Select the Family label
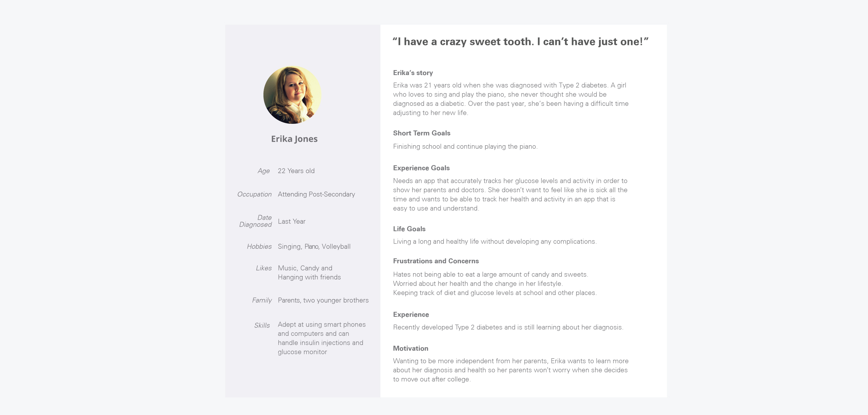 pyautogui.click(x=262, y=300)
